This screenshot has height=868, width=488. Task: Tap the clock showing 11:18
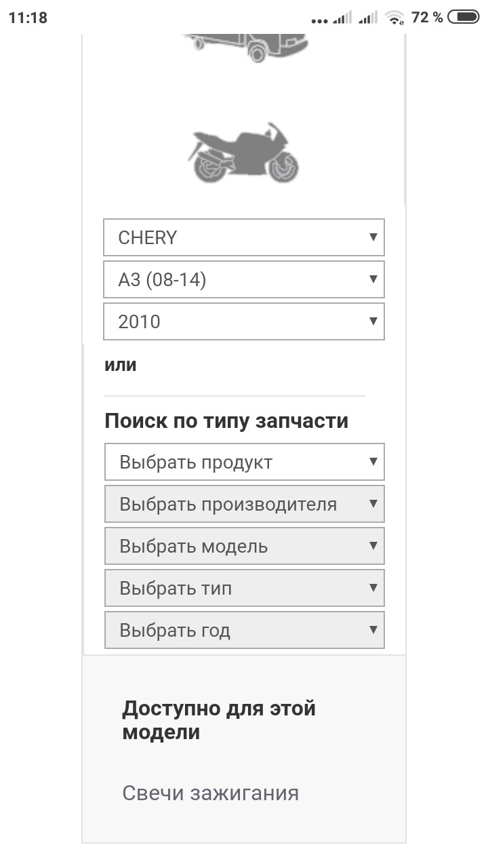click(28, 17)
